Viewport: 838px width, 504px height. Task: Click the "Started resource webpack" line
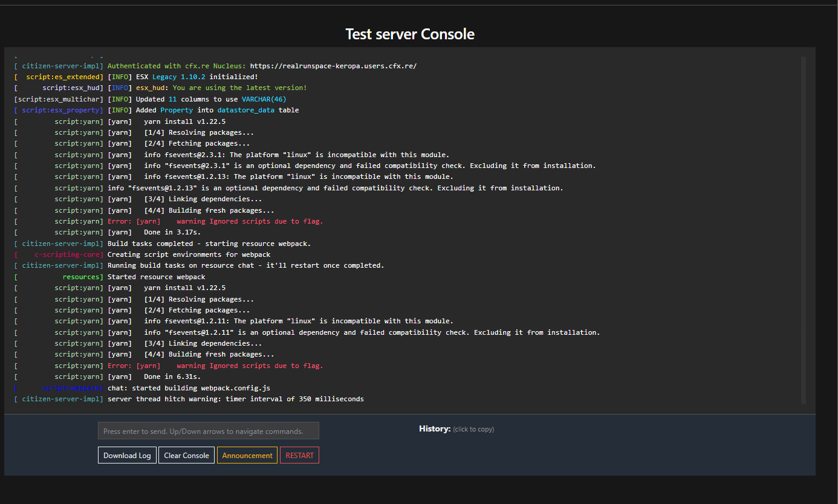tap(156, 277)
